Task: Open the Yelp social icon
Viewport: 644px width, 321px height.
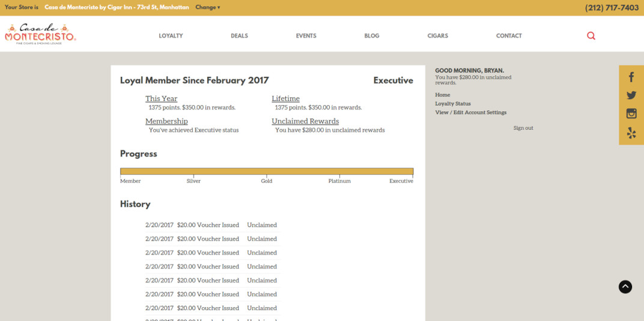Action: click(631, 133)
